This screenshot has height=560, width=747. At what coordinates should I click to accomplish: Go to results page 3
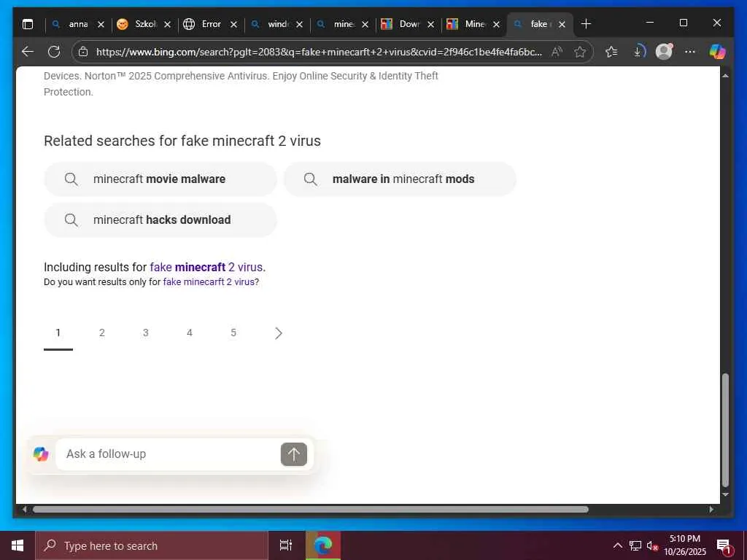[x=146, y=332]
